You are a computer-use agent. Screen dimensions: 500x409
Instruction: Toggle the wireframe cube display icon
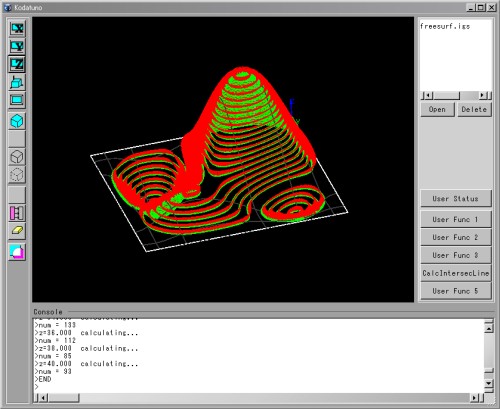(17, 157)
